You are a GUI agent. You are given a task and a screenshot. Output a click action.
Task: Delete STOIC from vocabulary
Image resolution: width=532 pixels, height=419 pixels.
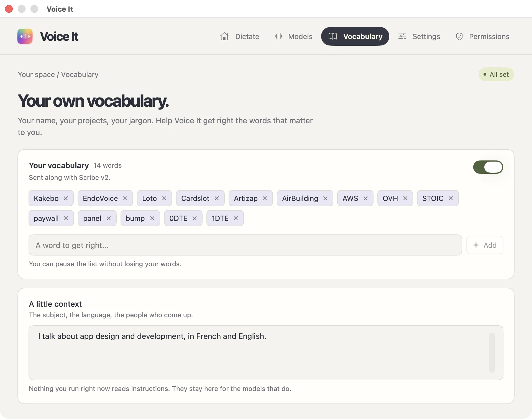pos(451,198)
